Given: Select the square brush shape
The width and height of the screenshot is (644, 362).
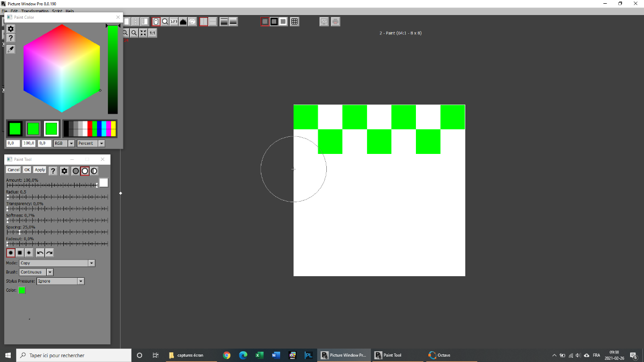Looking at the screenshot, I should [20, 253].
